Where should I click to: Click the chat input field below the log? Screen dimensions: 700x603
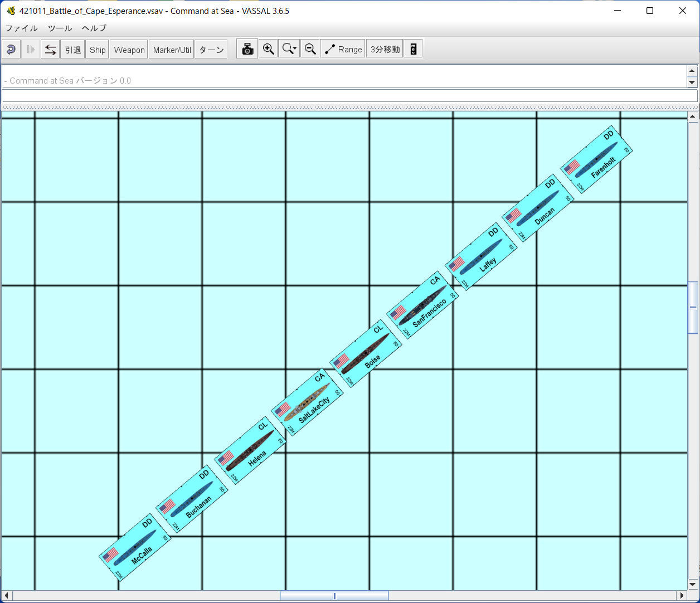pos(349,95)
